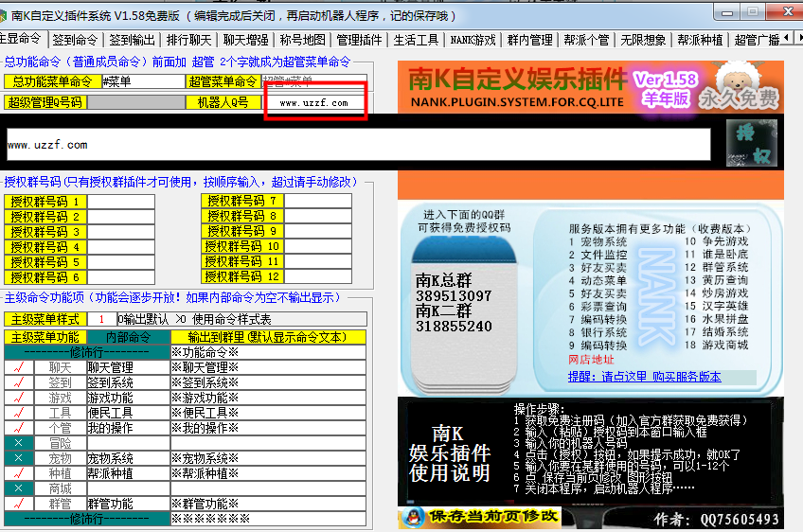Enable the 商城 row X toggle
The height and width of the screenshot is (532, 803).
coord(19,488)
